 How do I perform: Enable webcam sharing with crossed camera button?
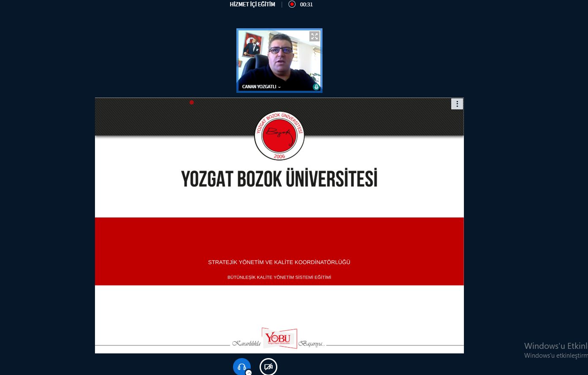coord(268,367)
